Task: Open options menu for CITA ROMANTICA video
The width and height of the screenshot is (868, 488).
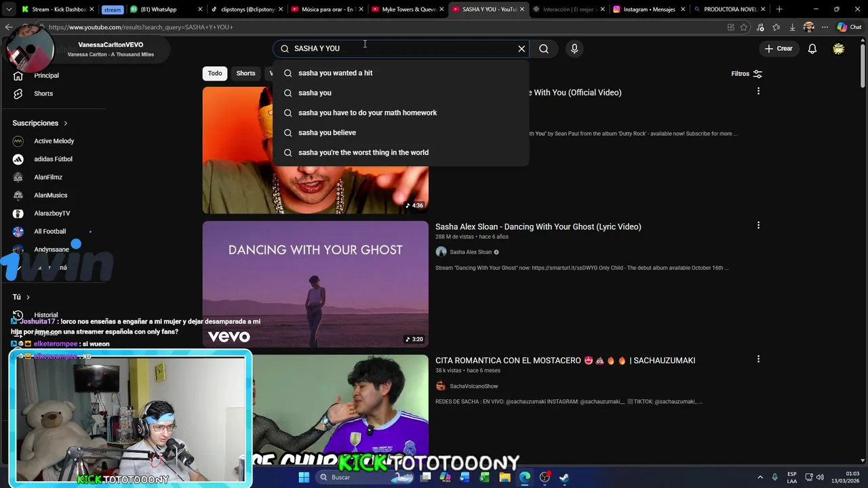Action: click(758, 359)
